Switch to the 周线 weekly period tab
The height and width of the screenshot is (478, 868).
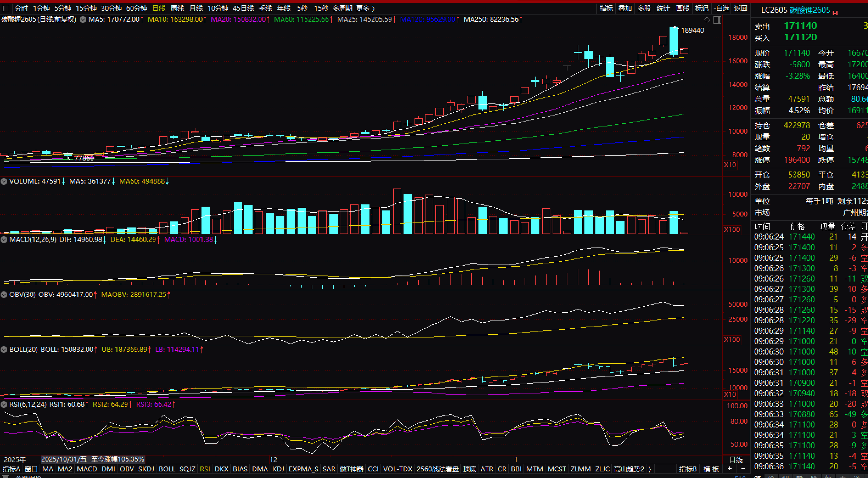coord(177,9)
